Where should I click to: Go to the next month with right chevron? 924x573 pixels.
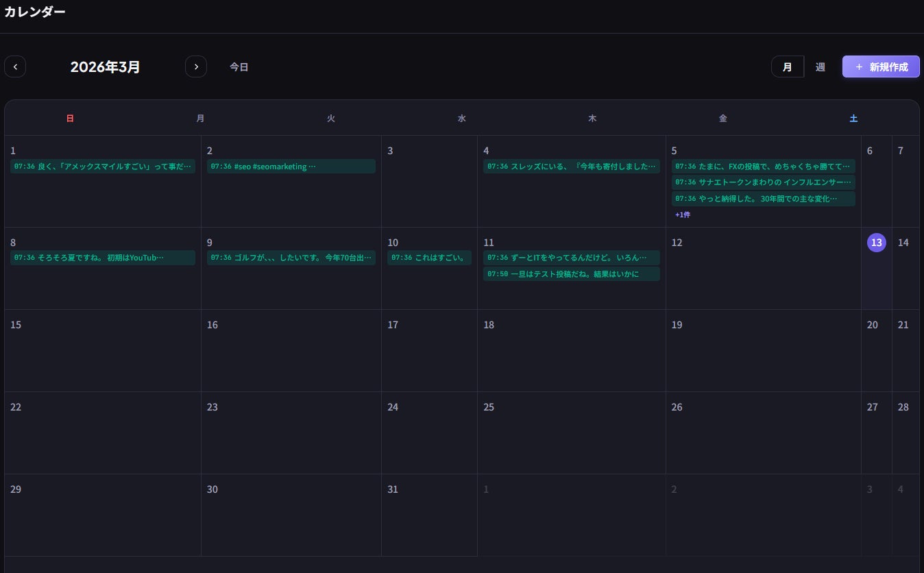click(196, 66)
